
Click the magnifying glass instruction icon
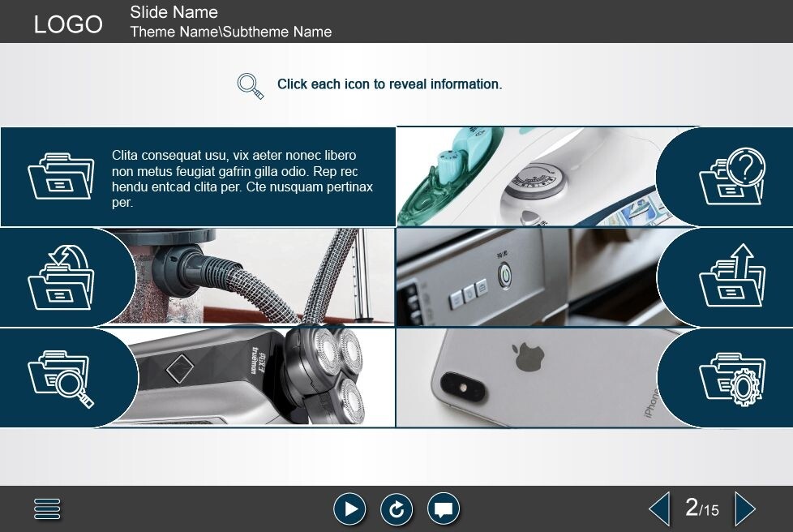(251, 85)
